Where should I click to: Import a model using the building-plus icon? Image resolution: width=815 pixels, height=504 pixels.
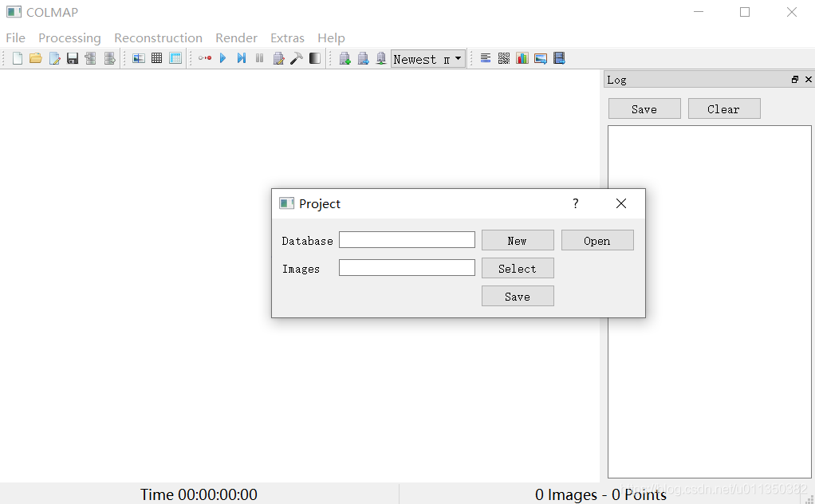pyautogui.click(x=345, y=57)
